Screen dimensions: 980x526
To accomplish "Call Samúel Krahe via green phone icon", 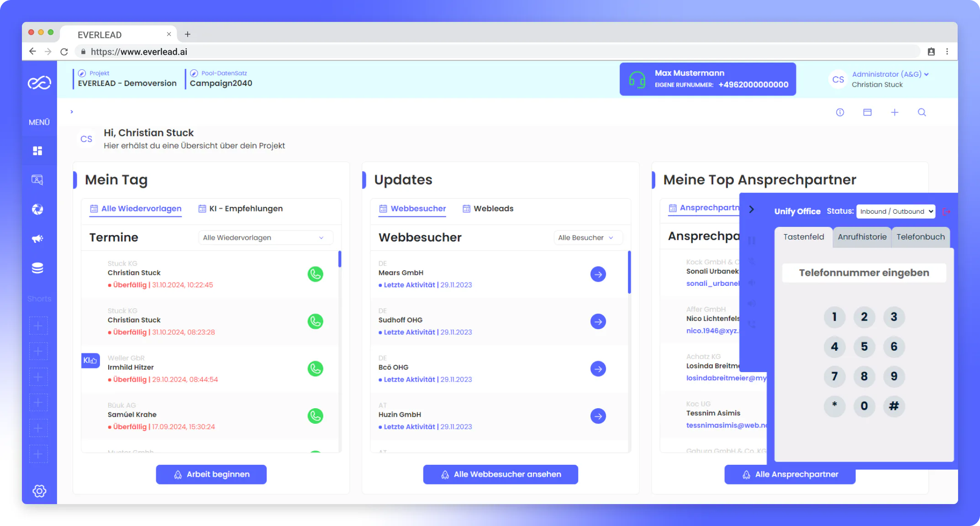I will pyautogui.click(x=315, y=416).
